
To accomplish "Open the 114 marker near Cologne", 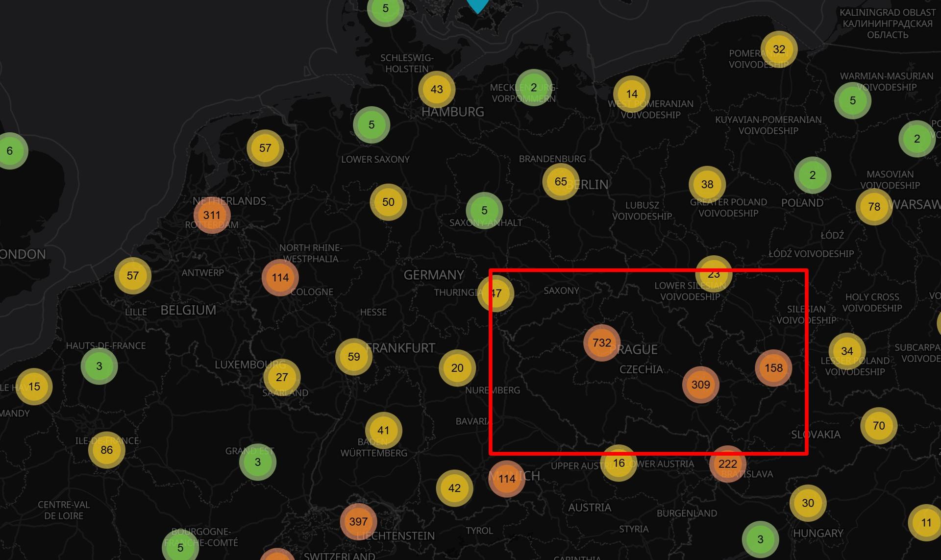I will pyautogui.click(x=280, y=277).
